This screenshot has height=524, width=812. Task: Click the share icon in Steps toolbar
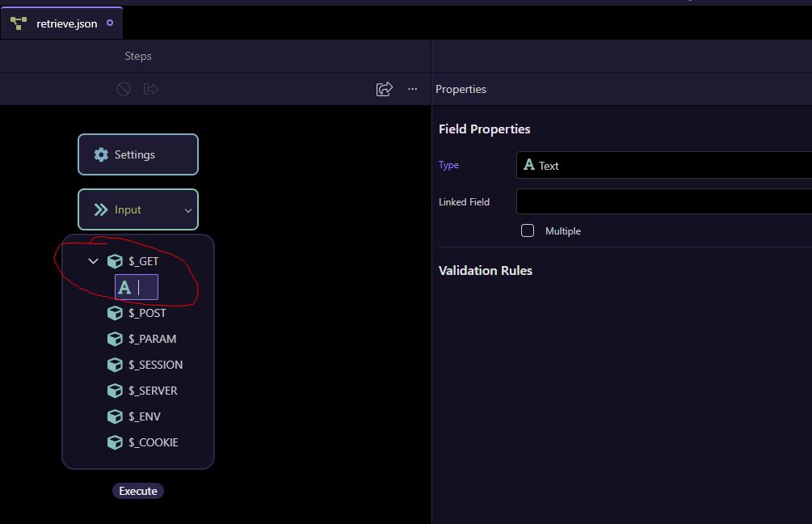(x=385, y=89)
